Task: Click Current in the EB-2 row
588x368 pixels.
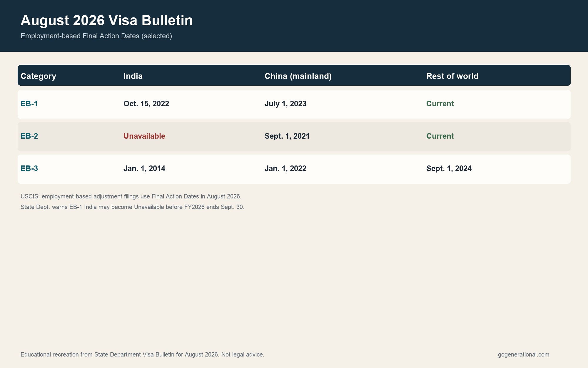Action: (440, 136)
